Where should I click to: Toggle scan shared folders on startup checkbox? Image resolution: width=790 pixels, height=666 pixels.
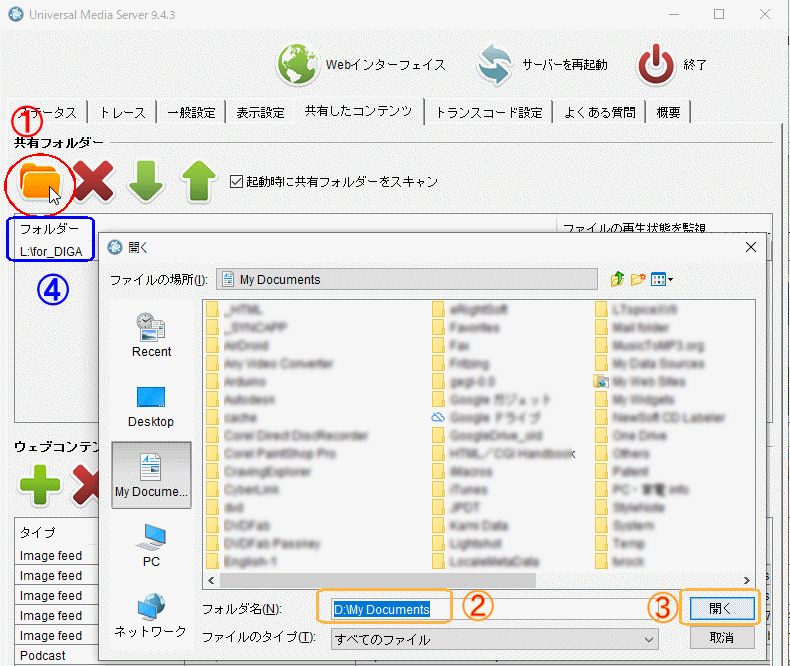point(237,181)
